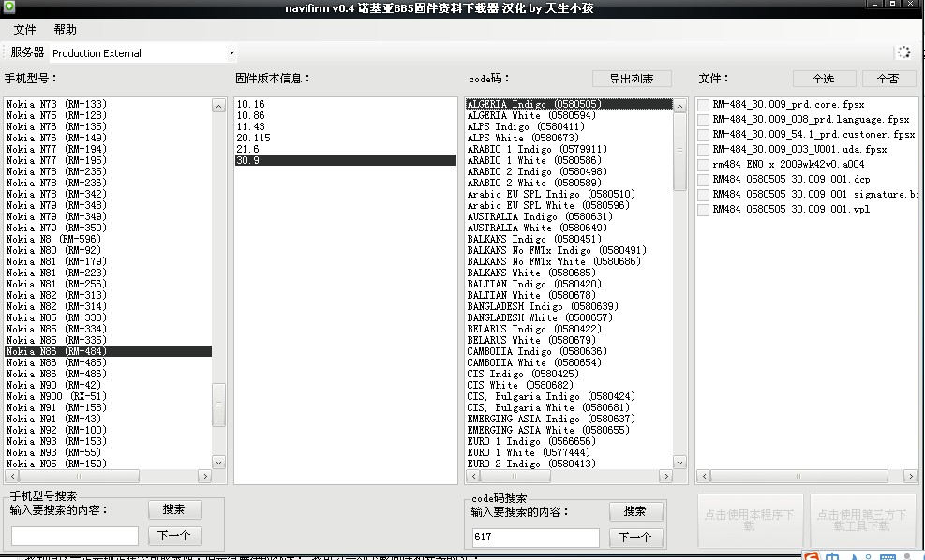Select firmware version 30.9
The image size is (925, 560).
pyautogui.click(x=346, y=160)
